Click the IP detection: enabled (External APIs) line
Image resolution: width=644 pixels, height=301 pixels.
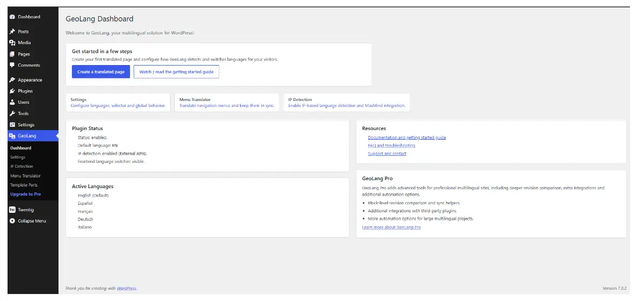(112, 154)
